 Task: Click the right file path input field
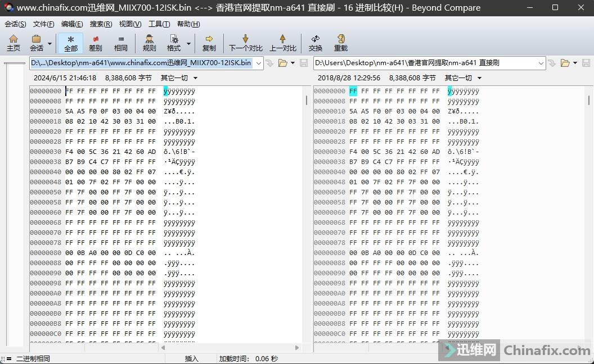pos(425,63)
